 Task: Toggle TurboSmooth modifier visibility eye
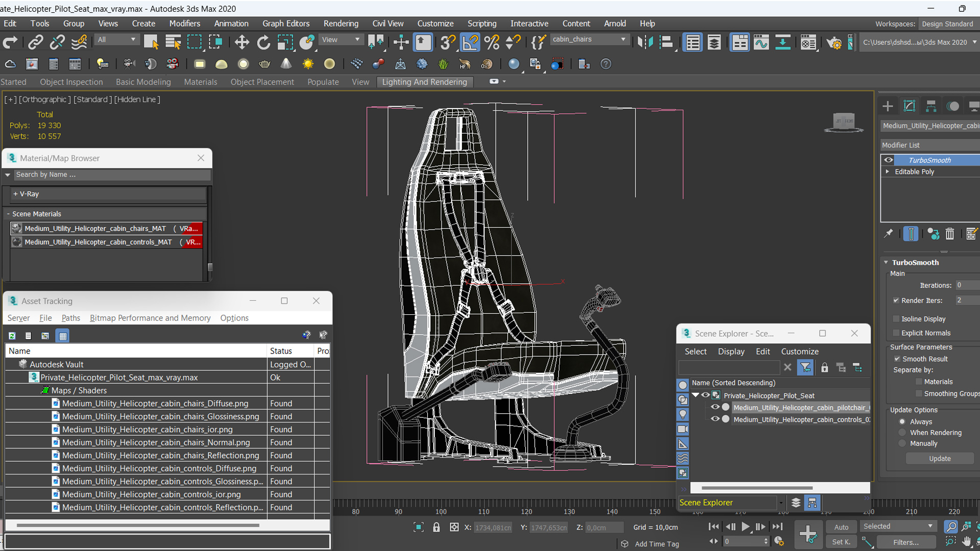coord(889,160)
